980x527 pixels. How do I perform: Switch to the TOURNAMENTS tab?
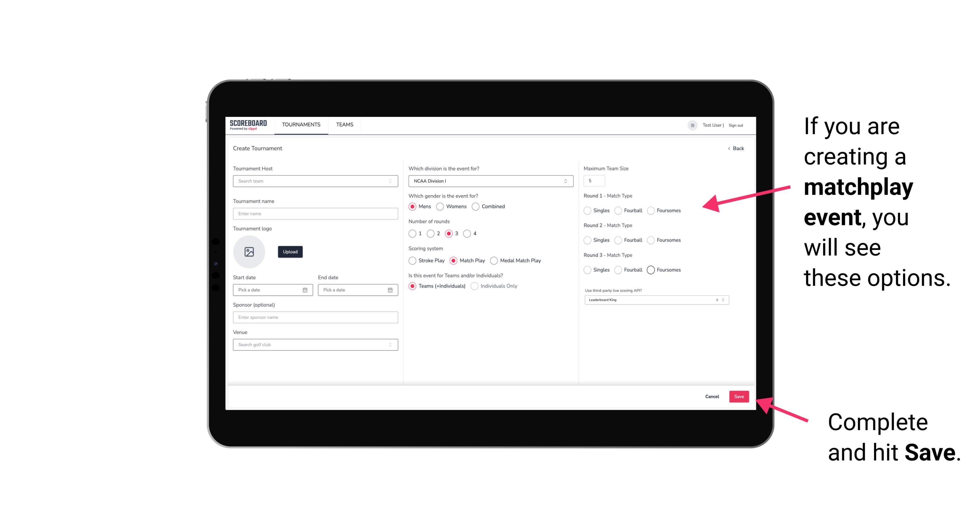click(301, 125)
